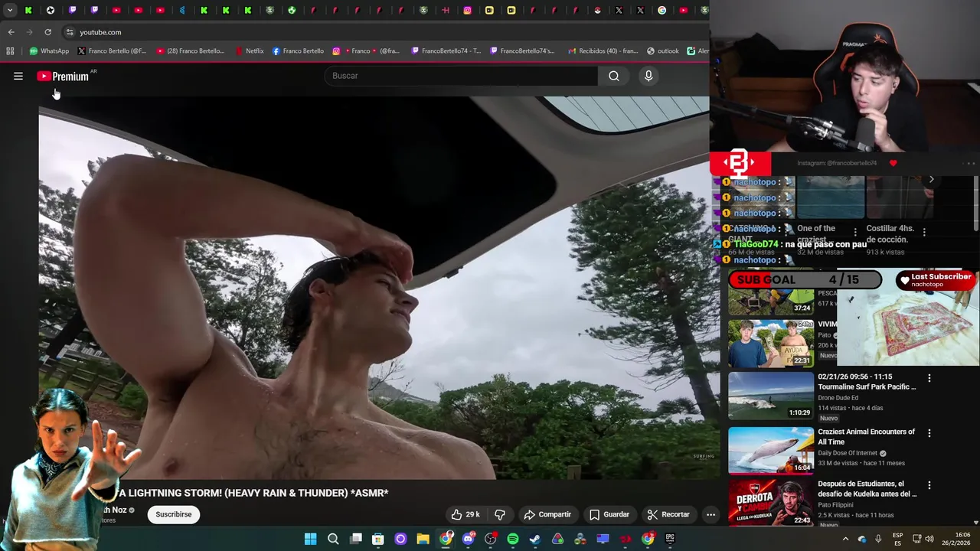Open the outlook bookmark
The height and width of the screenshot is (551, 980).
[663, 51]
